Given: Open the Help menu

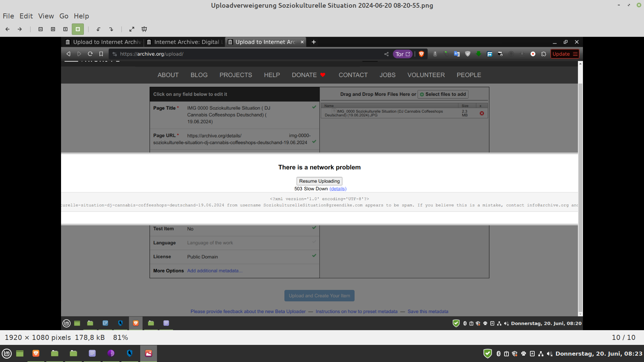Looking at the screenshot, I should [x=82, y=16].
